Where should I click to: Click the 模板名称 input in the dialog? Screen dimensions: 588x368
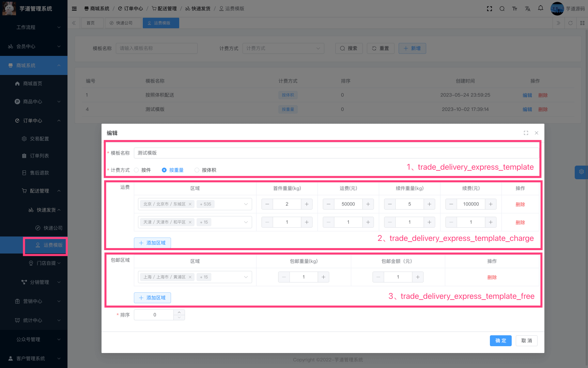pos(336,153)
